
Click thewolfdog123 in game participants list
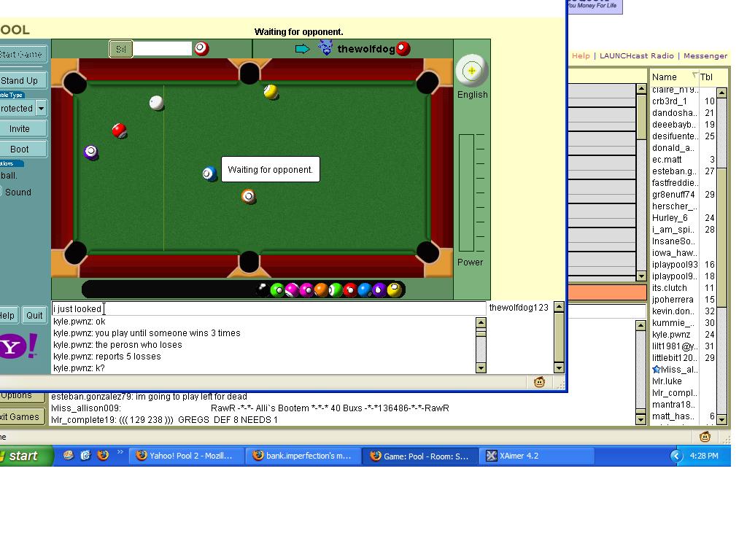pyautogui.click(x=519, y=308)
